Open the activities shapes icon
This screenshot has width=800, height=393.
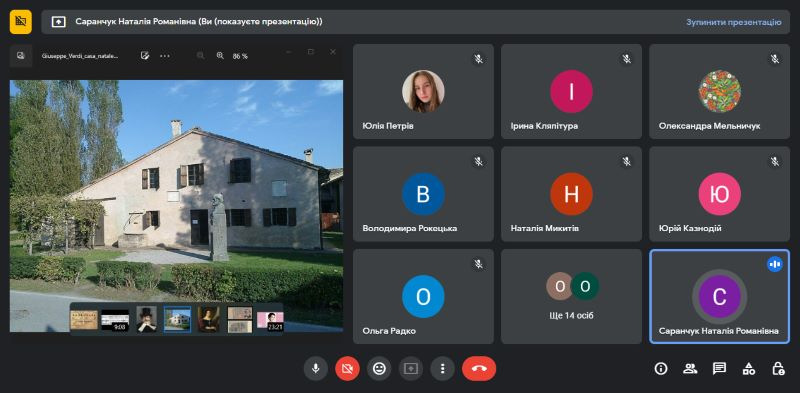748,369
